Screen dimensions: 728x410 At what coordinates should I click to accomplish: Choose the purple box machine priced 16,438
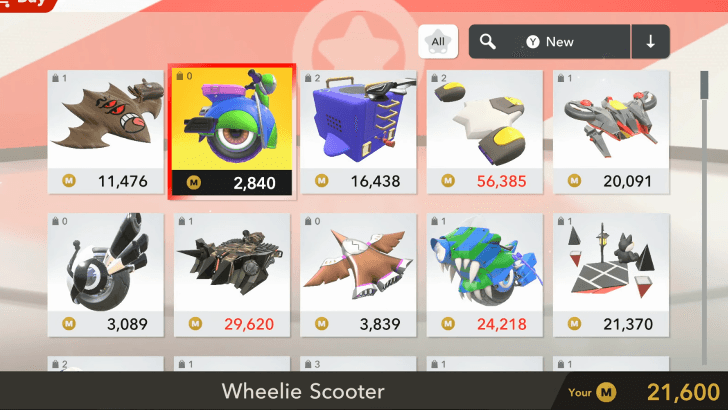click(358, 132)
